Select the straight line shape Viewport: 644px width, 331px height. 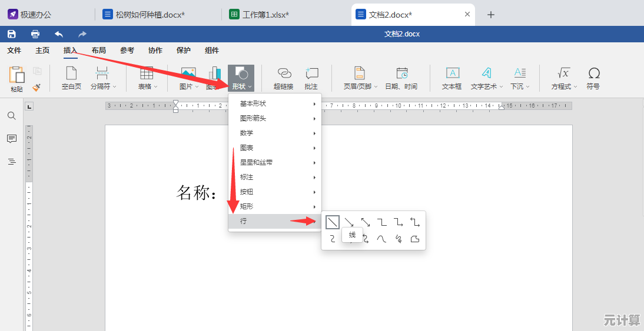(x=333, y=222)
